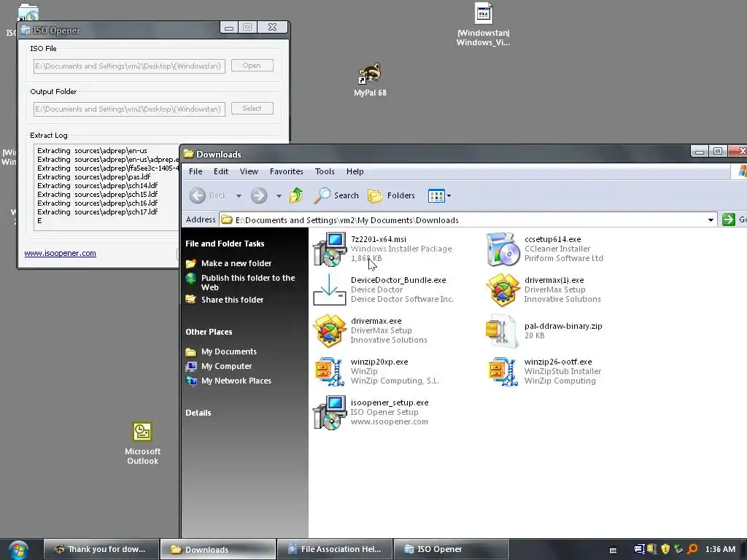747x560 pixels.
Task: Select the Microsoft Outlook desktop icon
Action: click(x=142, y=443)
